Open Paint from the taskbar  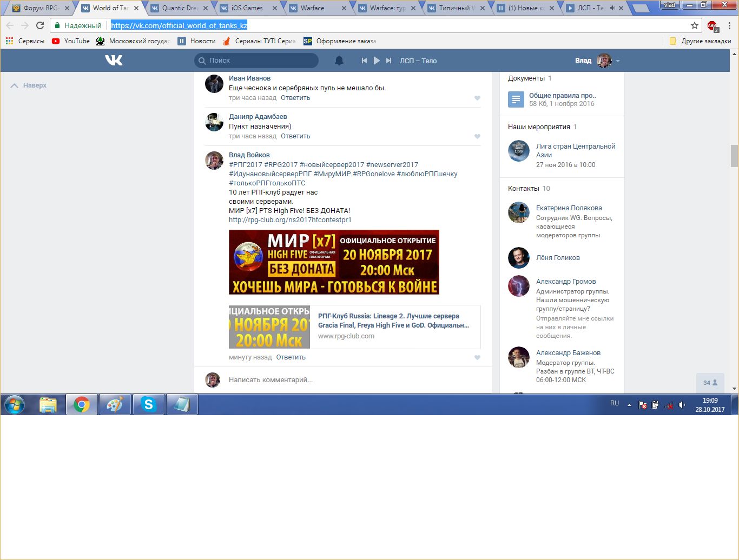[x=115, y=404]
